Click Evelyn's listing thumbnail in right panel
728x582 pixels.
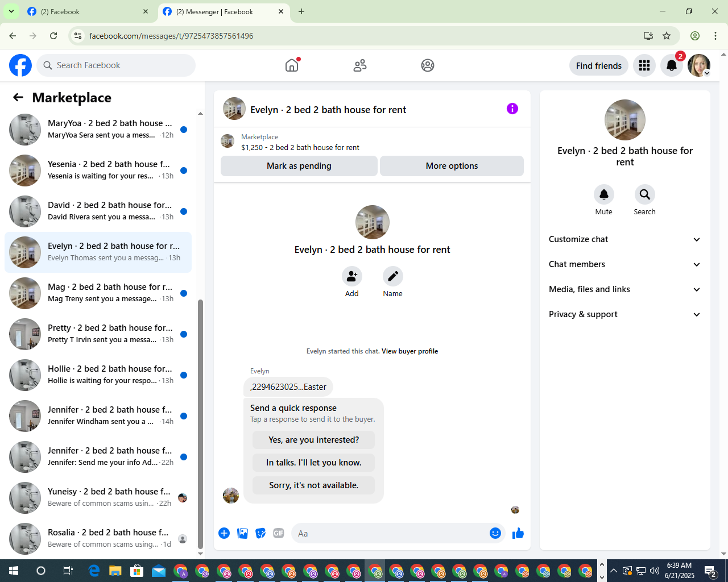[625, 120]
